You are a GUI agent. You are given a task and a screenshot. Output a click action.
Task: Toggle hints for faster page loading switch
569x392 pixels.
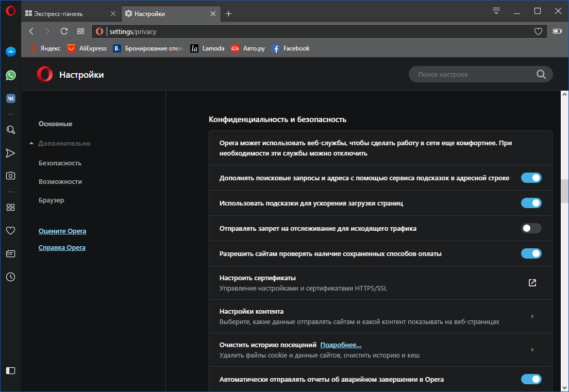tap(531, 203)
